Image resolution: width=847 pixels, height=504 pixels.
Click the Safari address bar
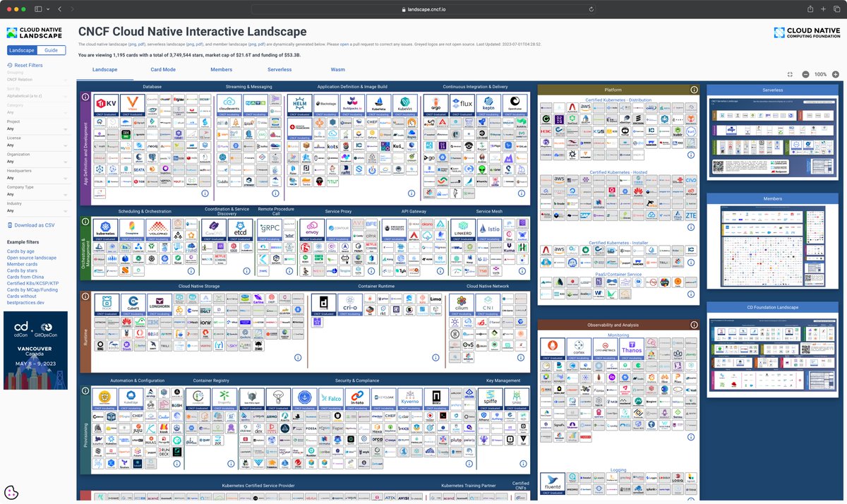coord(423,9)
